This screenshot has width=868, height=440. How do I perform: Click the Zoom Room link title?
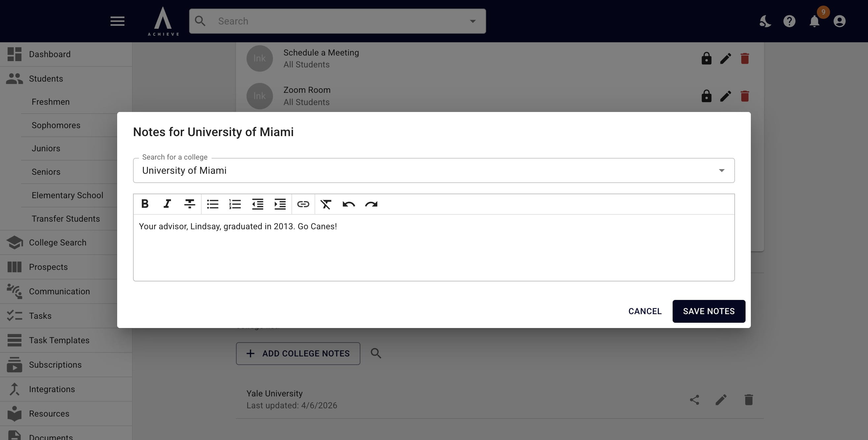coord(307,90)
